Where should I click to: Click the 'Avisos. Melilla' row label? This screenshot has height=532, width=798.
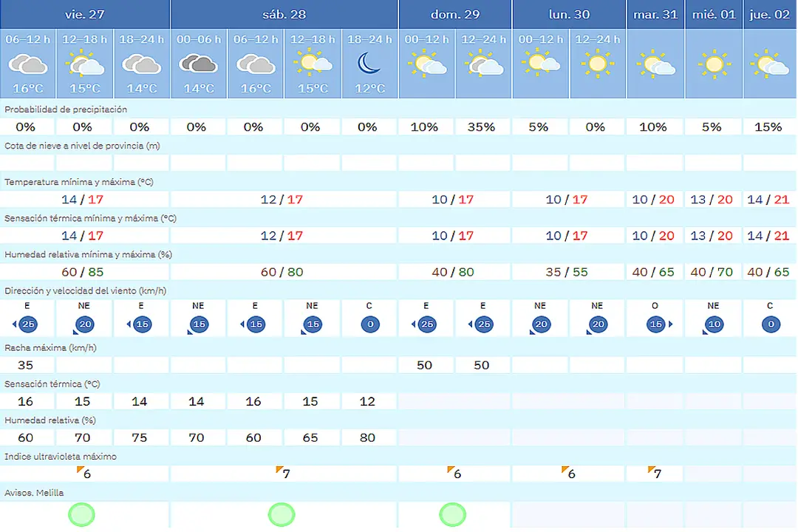coord(34,493)
